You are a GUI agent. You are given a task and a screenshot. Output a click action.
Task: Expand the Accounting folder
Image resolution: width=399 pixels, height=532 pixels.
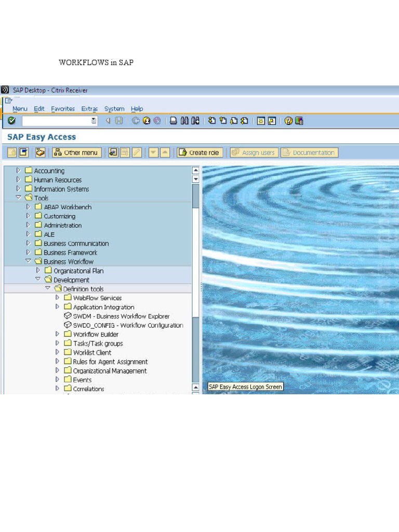click(x=18, y=170)
